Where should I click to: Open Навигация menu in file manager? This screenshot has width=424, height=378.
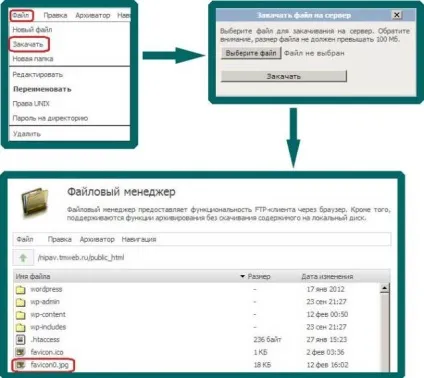[x=139, y=239]
